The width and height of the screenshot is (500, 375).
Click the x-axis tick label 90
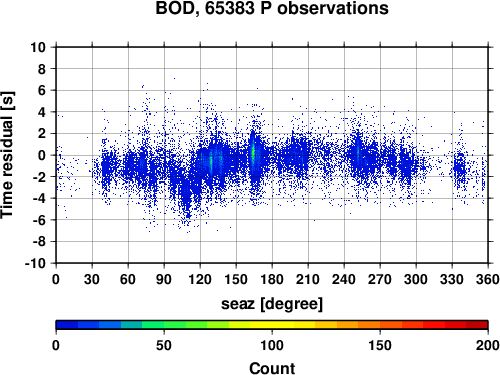pos(164,279)
